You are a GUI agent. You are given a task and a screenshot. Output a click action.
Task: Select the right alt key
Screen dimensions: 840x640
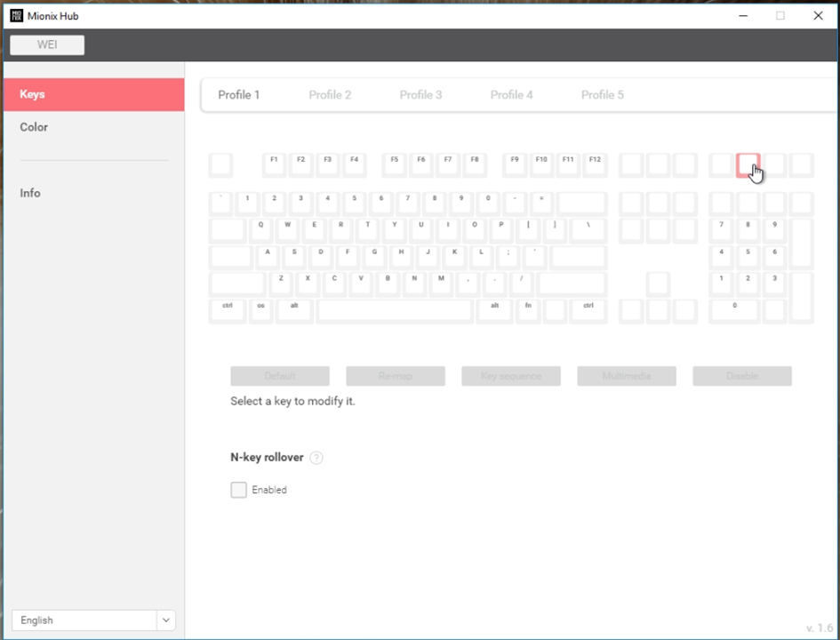click(494, 311)
